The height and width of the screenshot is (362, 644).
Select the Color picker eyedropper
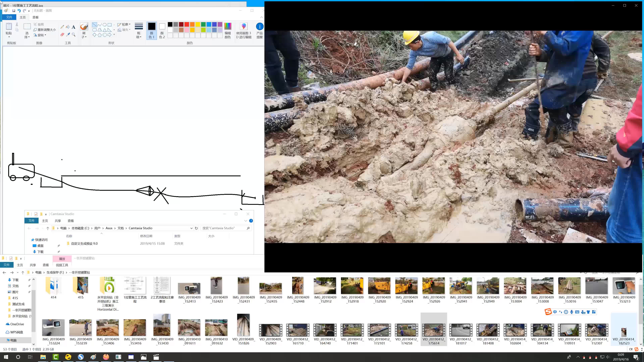click(68, 35)
